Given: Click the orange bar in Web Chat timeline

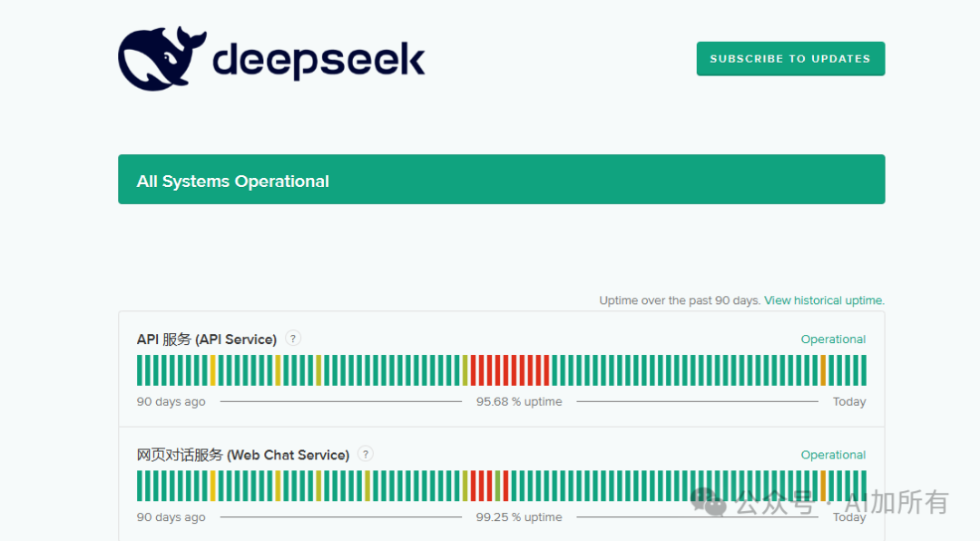Looking at the screenshot, I should 823,486.
